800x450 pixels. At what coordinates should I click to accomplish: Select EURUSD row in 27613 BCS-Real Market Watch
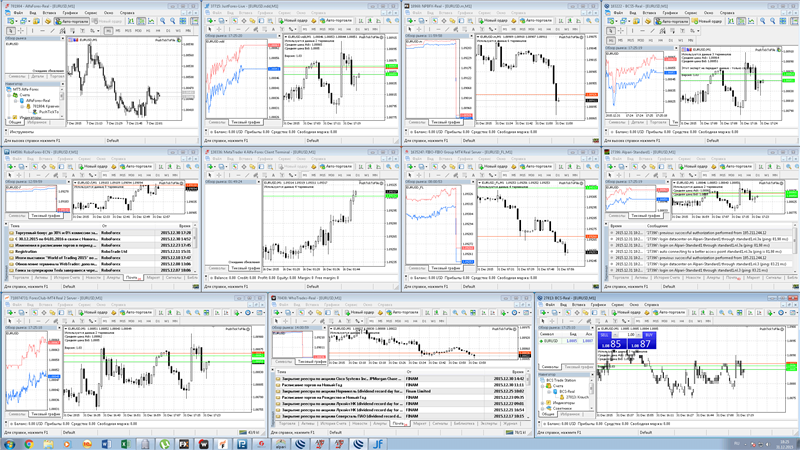552,341
